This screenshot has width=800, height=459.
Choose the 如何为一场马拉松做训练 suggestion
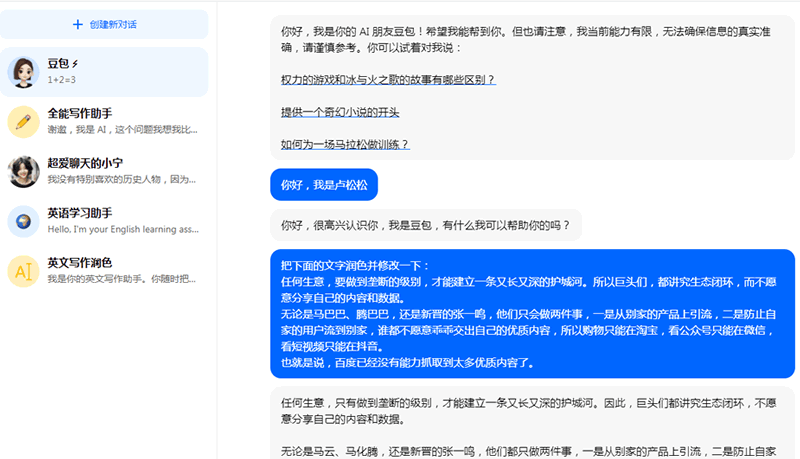click(x=345, y=144)
